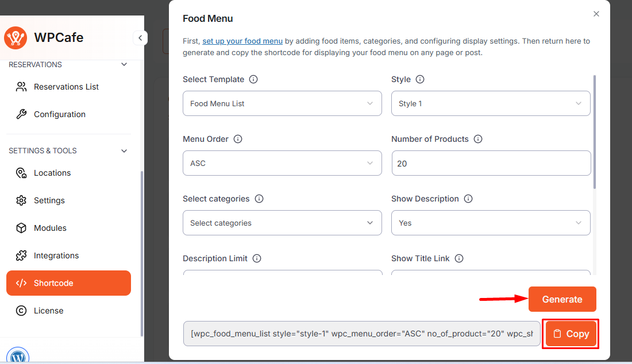Image resolution: width=632 pixels, height=364 pixels.
Task: Click the info icon beside Select Template
Action: [x=253, y=79]
